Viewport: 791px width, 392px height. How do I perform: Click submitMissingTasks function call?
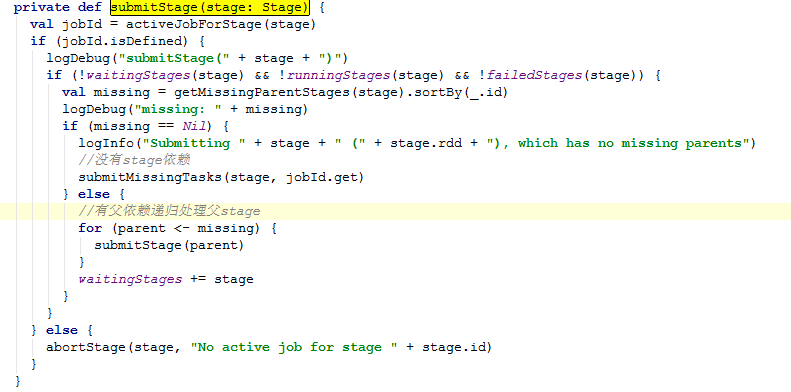pos(221,177)
